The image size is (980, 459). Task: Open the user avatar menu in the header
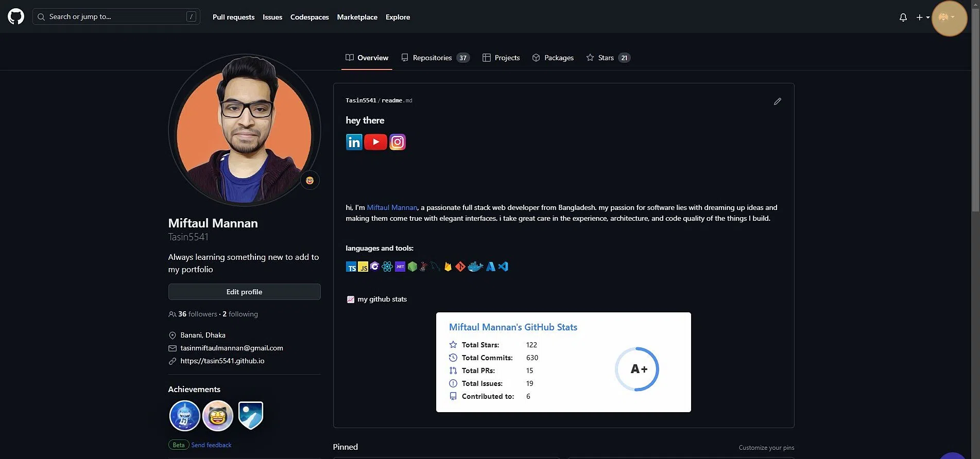coord(947,17)
